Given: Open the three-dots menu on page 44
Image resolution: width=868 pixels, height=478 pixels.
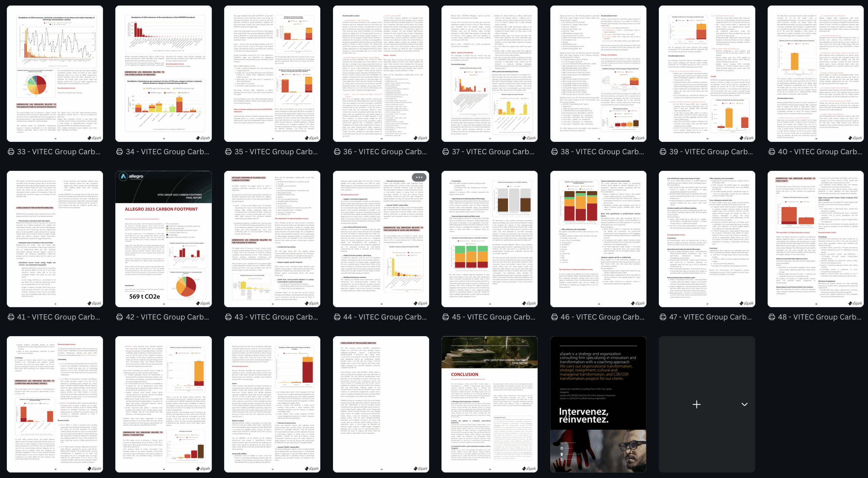Looking at the screenshot, I should 419,177.
